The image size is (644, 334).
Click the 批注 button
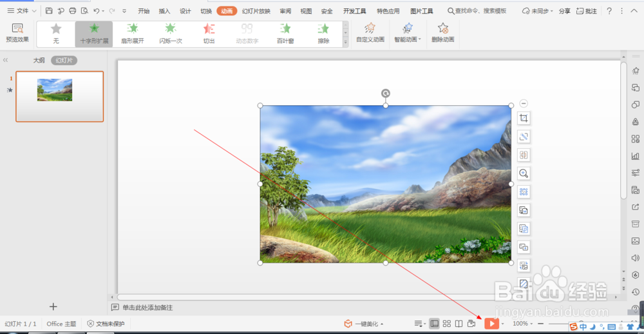(x=587, y=11)
